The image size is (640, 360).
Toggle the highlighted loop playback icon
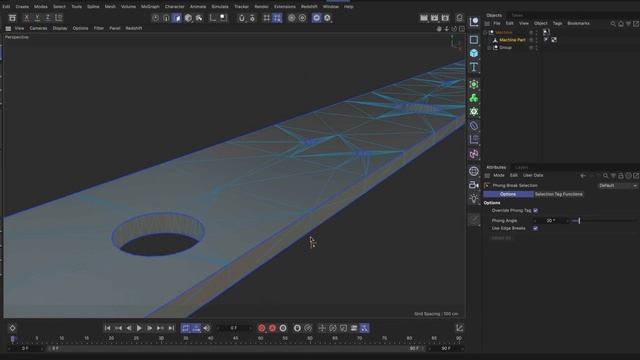pos(186,328)
